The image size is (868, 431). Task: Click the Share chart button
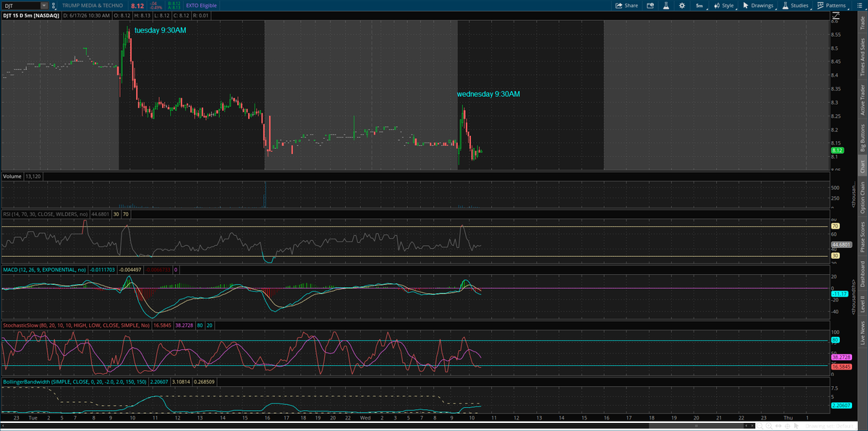pyautogui.click(x=626, y=5)
